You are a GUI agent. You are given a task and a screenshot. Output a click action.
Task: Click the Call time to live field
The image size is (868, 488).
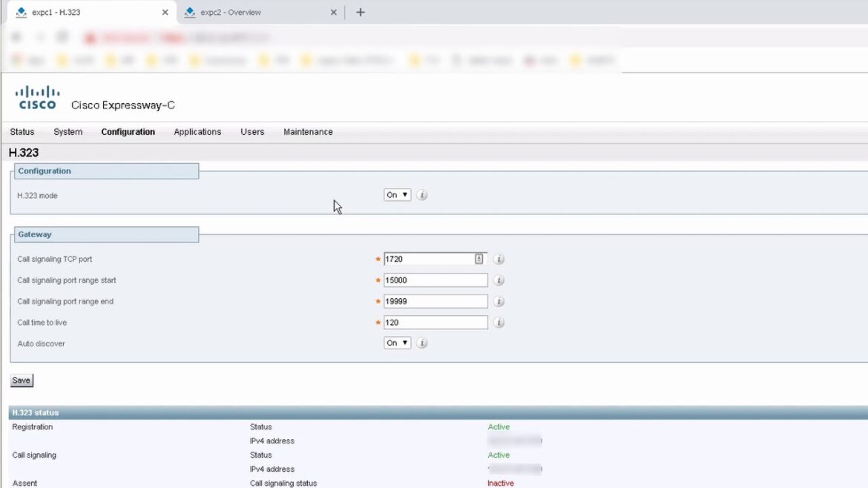point(435,323)
